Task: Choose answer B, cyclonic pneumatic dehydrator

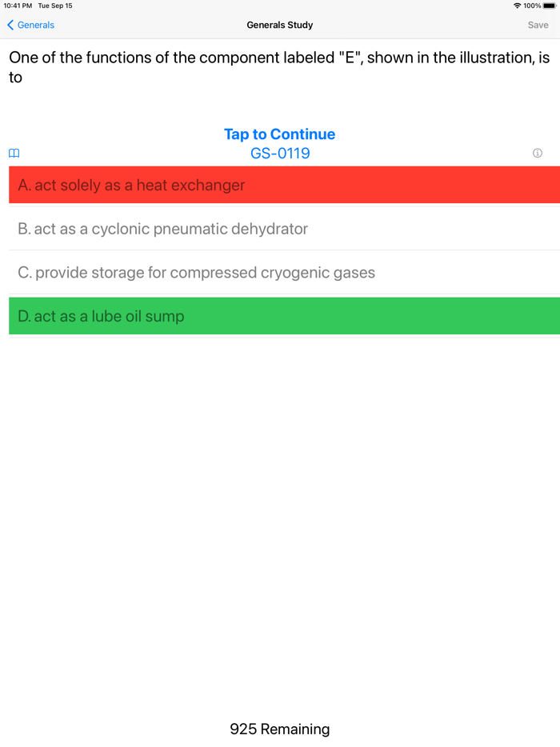Action: [280, 229]
